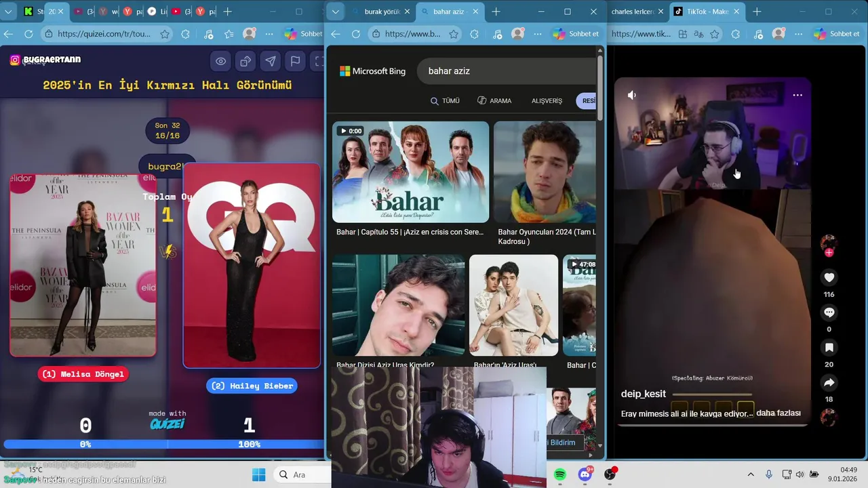This screenshot has height=488, width=868.
Task: Select the ARAMA tab in Bing
Action: click(x=494, y=101)
